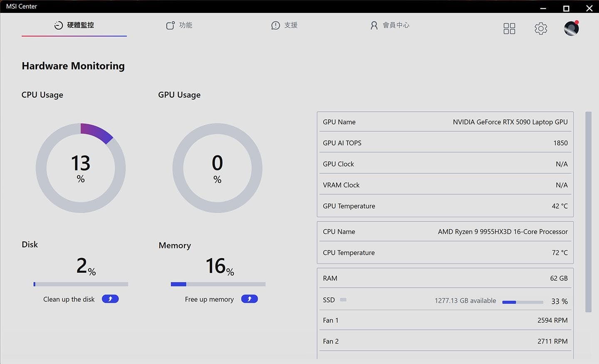Minimize the MSI Center window

point(543,8)
